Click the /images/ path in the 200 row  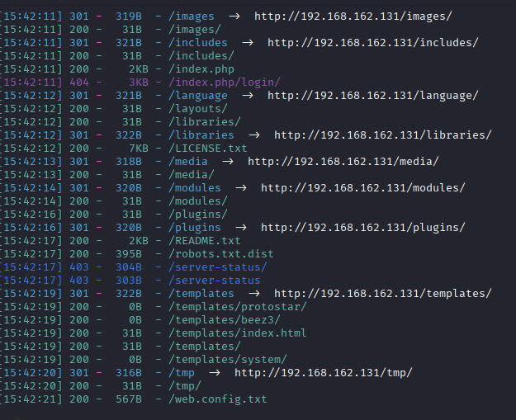point(195,29)
